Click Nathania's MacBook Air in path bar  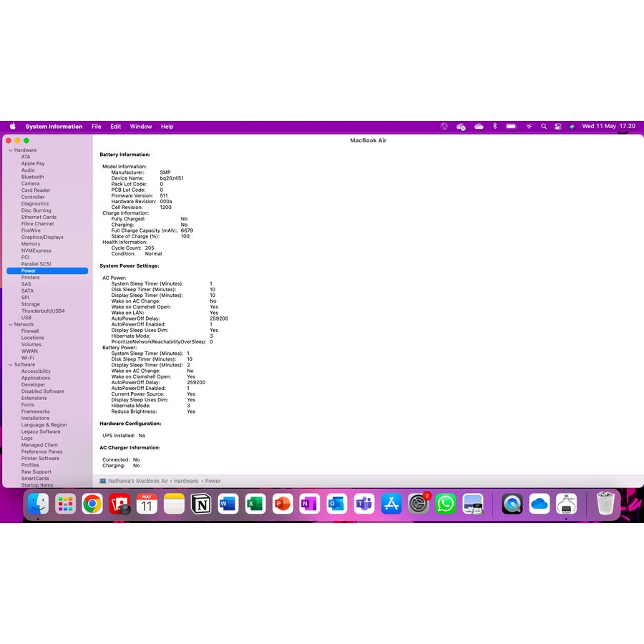point(138,482)
